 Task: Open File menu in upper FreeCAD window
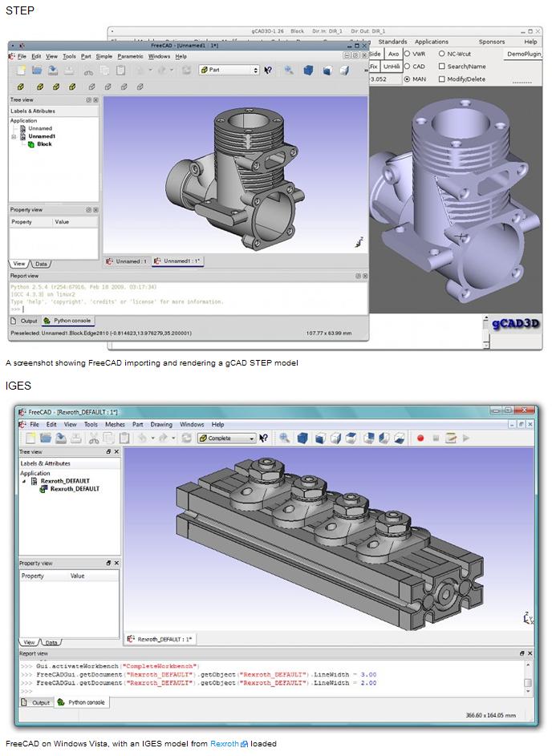(x=22, y=56)
